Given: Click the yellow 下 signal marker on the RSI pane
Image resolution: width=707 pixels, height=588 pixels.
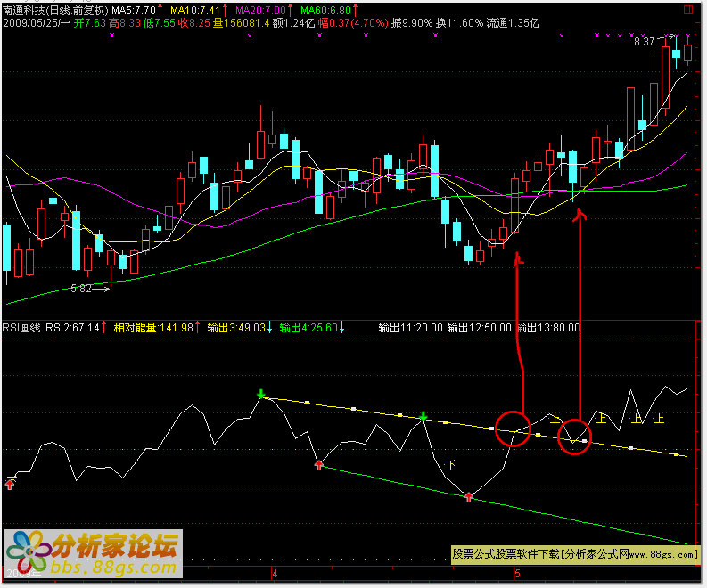Looking at the screenshot, I should pos(450,464).
